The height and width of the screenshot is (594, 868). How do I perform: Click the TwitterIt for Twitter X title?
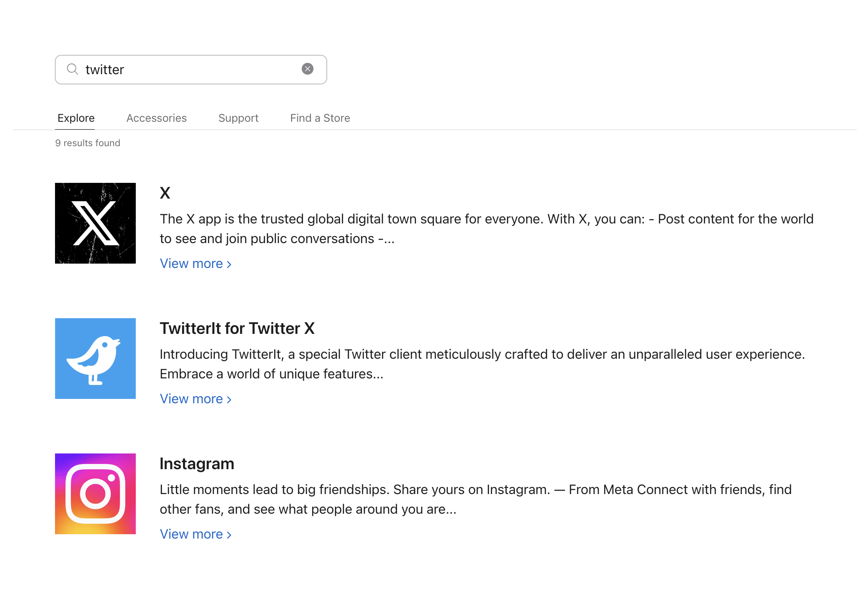pos(237,328)
